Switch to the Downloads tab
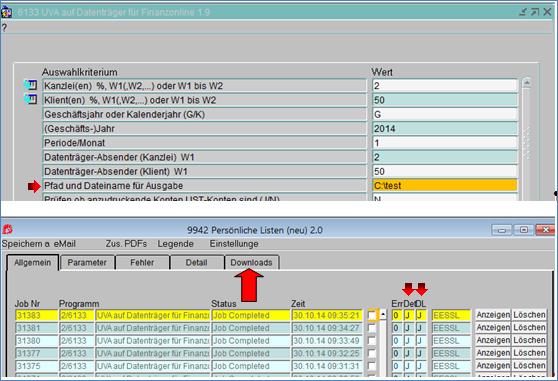The image size is (558, 381). tap(251, 263)
